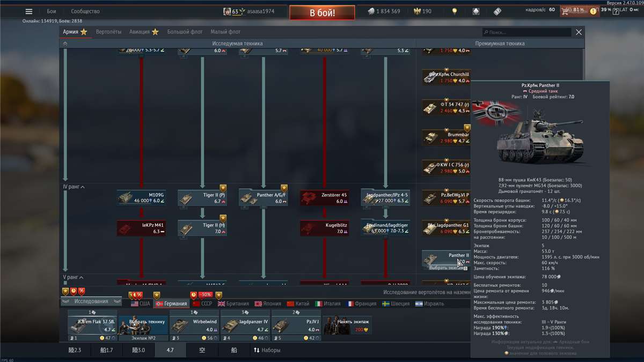
Task: Close the research tree window
Action: [579, 32]
